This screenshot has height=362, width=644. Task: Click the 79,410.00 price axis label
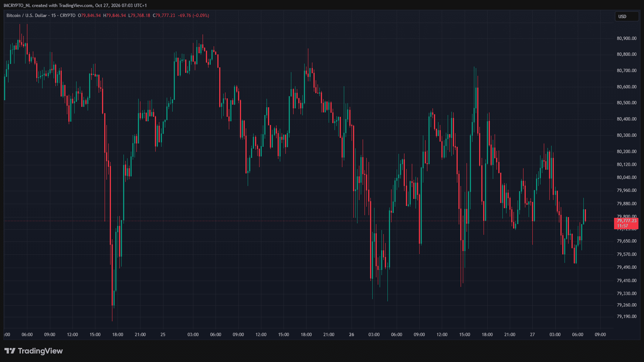pos(627,281)
